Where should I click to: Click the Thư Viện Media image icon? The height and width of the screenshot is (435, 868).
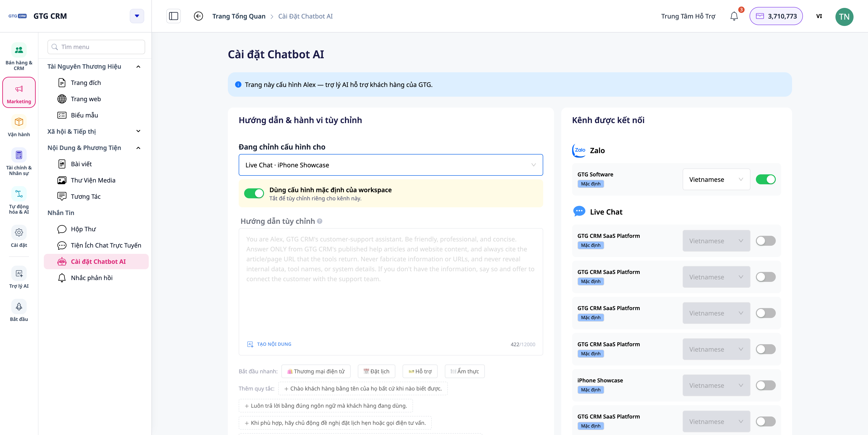62,180
